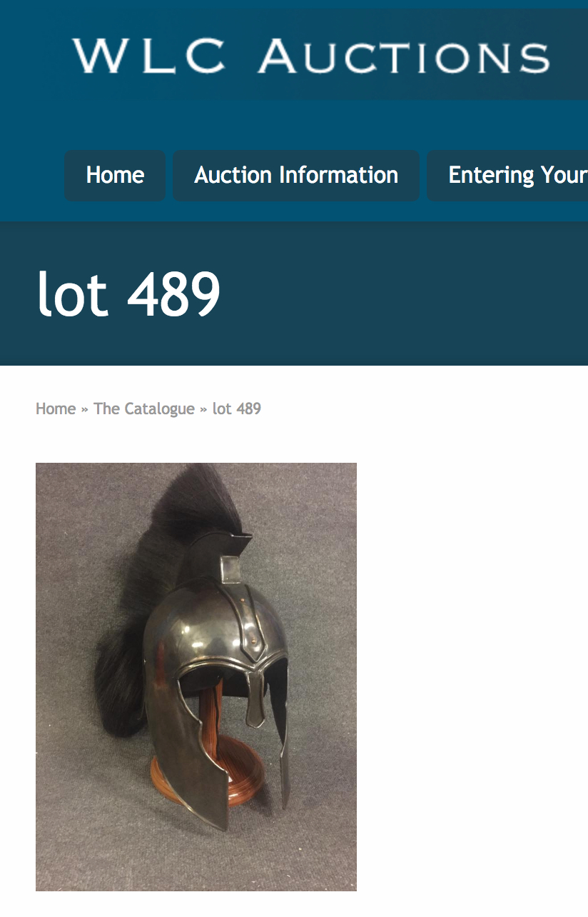Open the Home navigation tab
588x917 pixels.
click(115, 175)
